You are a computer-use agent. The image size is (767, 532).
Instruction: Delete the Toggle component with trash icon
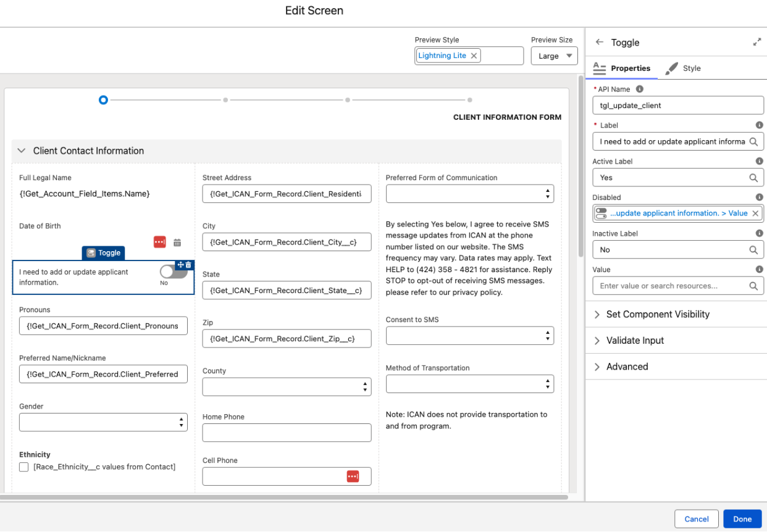click(189, 265)
